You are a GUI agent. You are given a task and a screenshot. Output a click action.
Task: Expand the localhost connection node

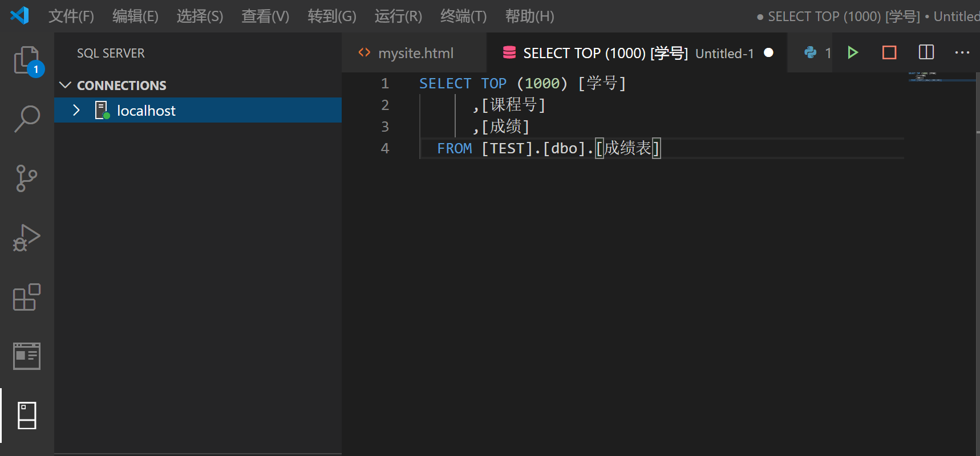pyautogui.click(x=76, y=110)
